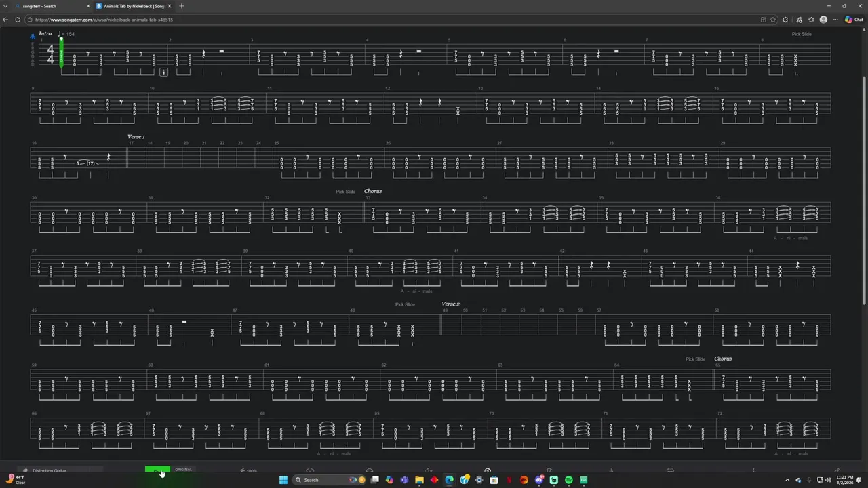Open the weather widget showing 44°F
868x488 pixels.
tap(15, 480)
